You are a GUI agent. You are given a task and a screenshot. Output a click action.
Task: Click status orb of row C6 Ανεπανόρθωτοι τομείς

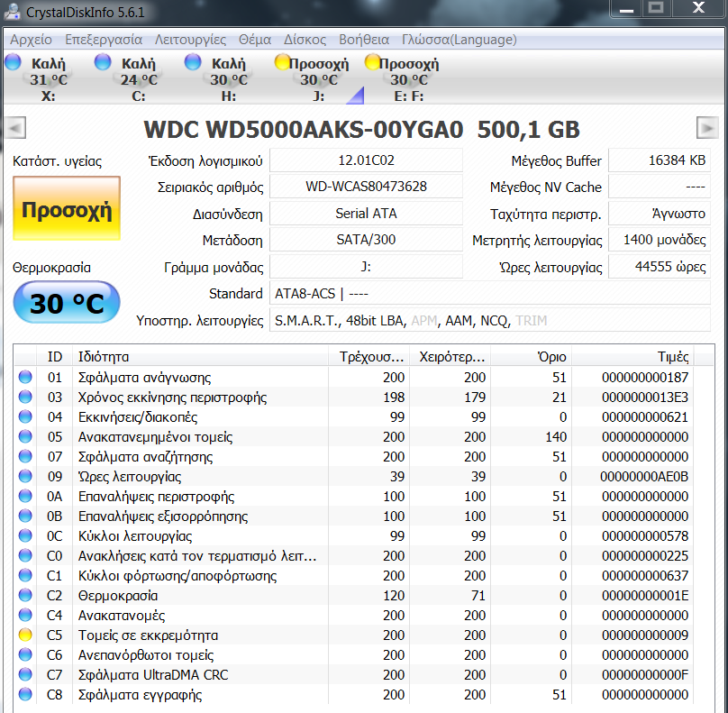point(25,655)
